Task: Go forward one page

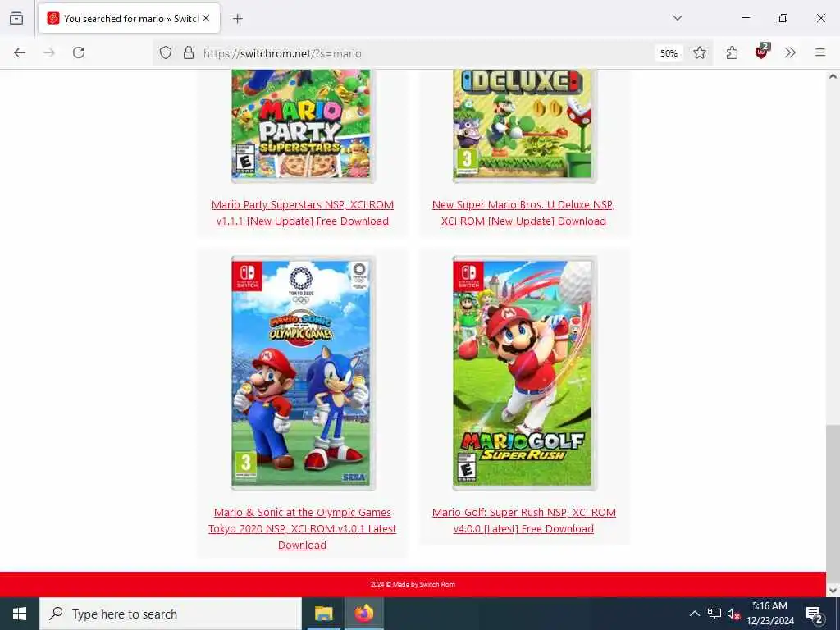Action: pyautogui.click(x=49, y=52)
